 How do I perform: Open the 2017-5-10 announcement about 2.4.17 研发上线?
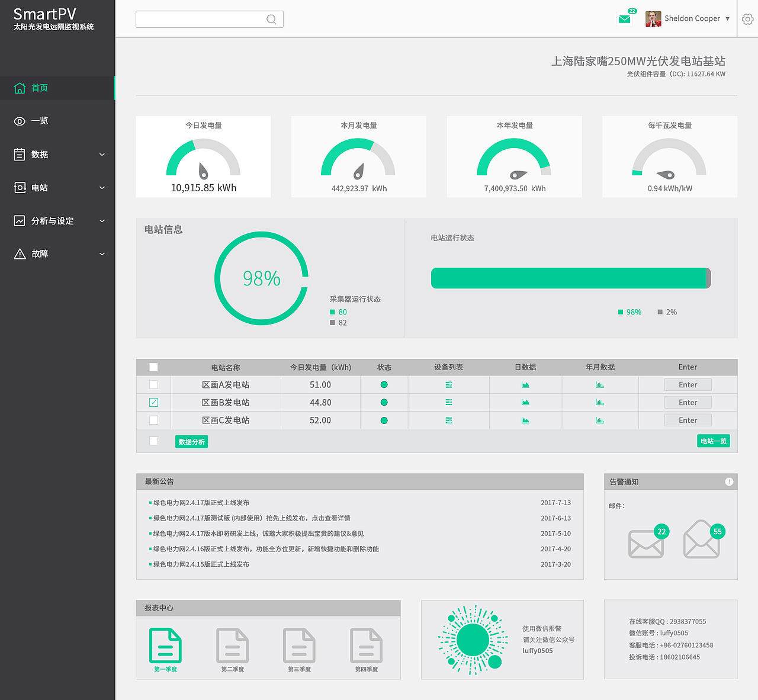click(x=258, y=534)
